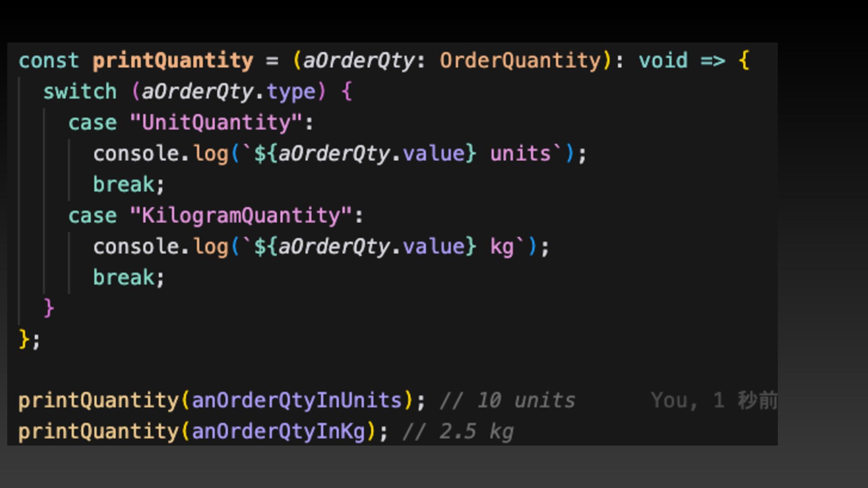This screenshot has height=488, width=868.
Task: Click the switch keyword
Action: [x=80, y=92]
